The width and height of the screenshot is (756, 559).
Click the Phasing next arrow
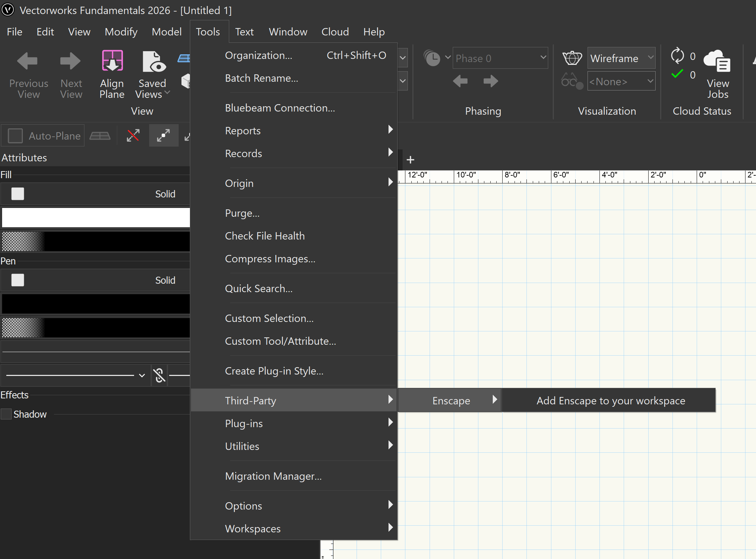[x=491, y=81]
